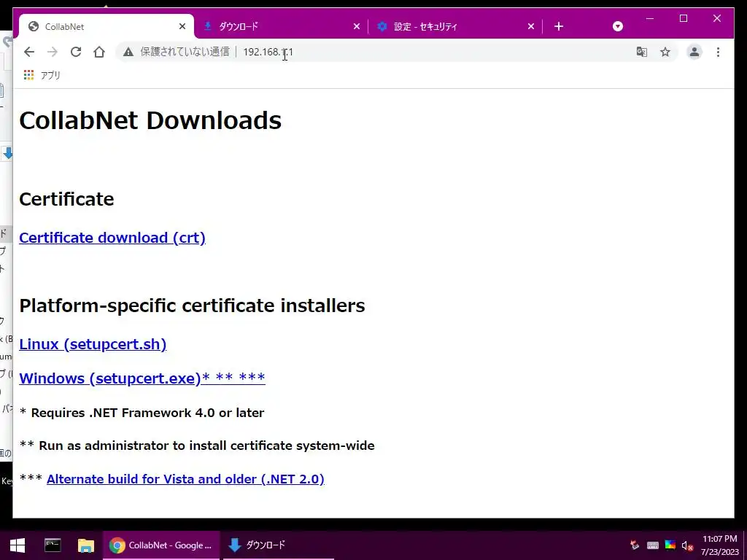Click the muted volume icon in system tray

coord(687,545)
